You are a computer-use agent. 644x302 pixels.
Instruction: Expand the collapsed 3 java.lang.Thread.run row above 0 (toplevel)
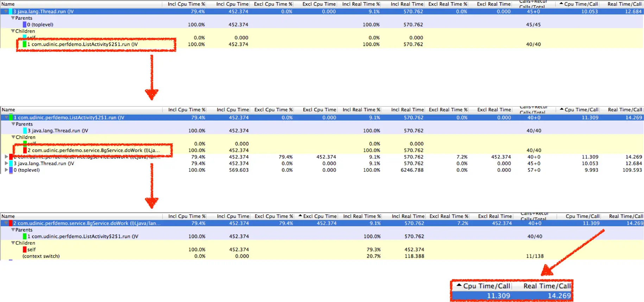pyautogui.click(x=6, y=163)
